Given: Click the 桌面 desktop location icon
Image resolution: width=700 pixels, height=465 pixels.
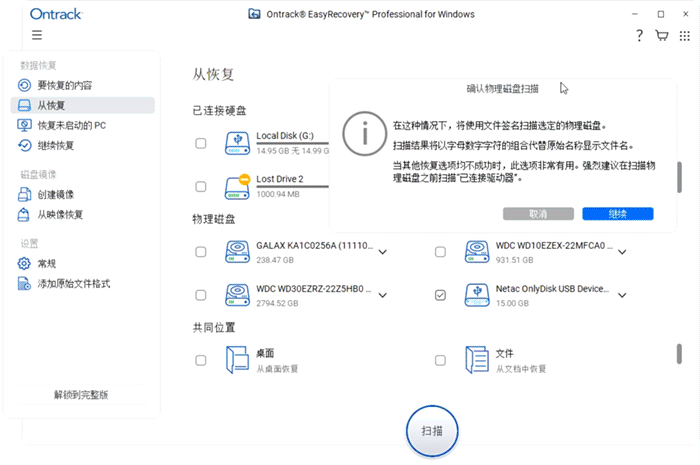Looking at the screenshot, I should pyautogui.click(x=237, y=360).
